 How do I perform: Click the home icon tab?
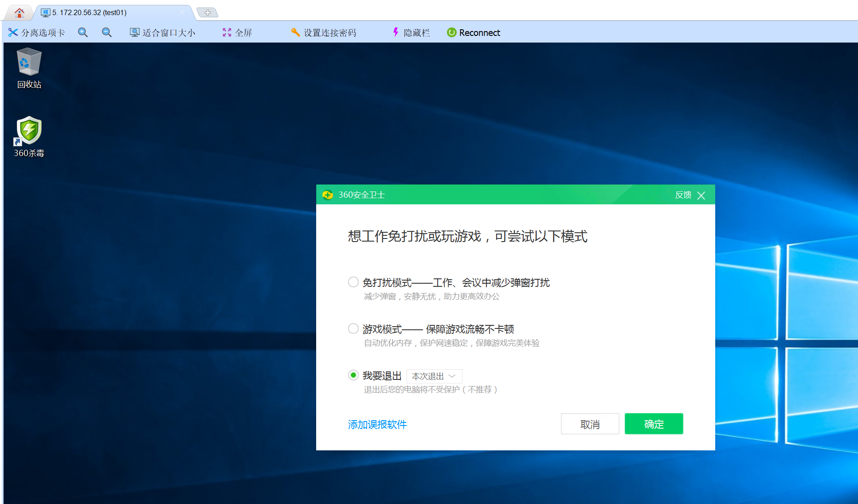point(19,12)
